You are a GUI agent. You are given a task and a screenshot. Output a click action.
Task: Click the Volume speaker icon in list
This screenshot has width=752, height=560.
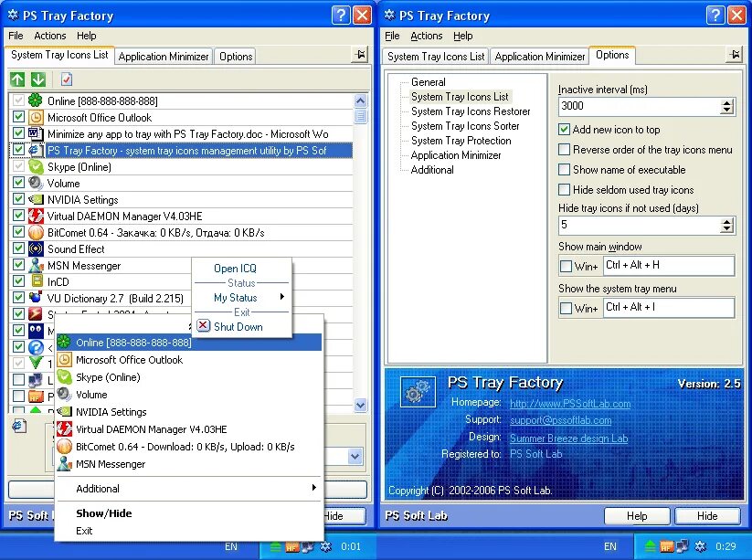(x=36, y=183)
